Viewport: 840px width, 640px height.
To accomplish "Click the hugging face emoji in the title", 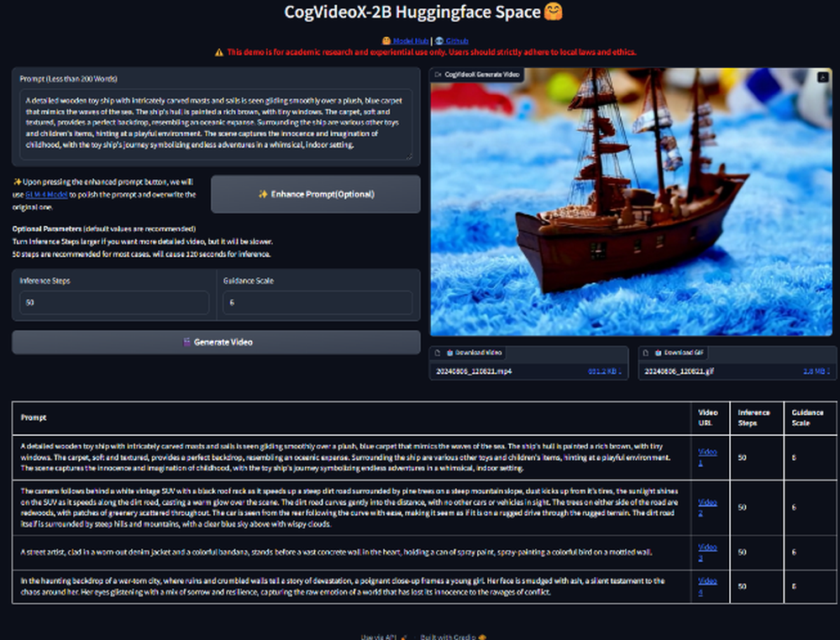I will click(x=554, y=12).
